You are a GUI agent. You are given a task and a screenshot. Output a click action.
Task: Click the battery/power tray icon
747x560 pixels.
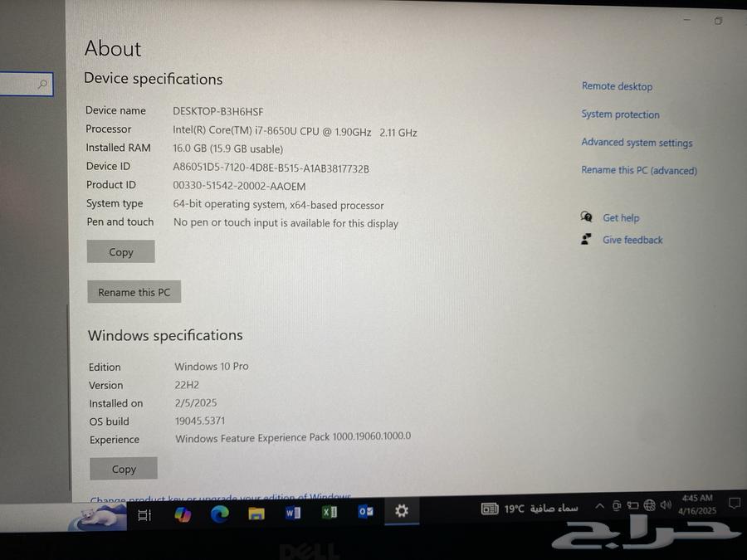(x=632, y=505)
